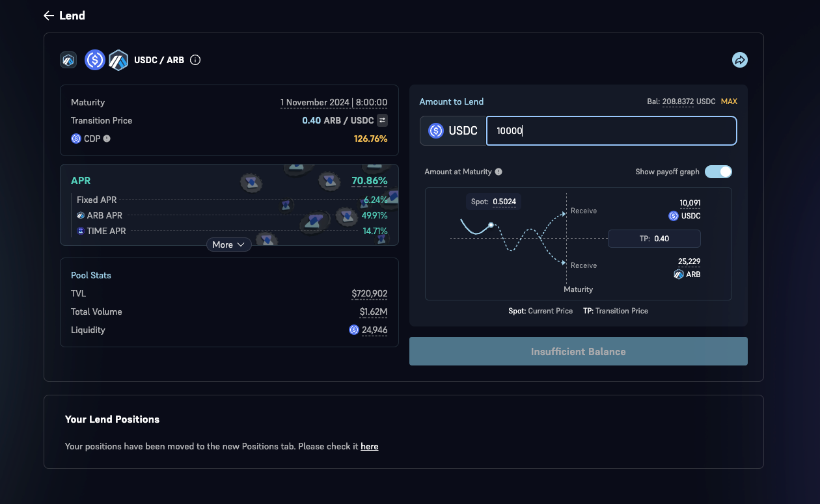Click the Amount at Maturity info icon
The image size is (820, 504).
coord(499,172)
